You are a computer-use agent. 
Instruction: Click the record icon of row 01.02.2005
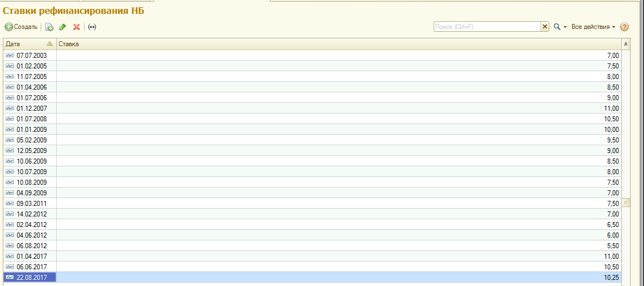(x=9, y=66)
